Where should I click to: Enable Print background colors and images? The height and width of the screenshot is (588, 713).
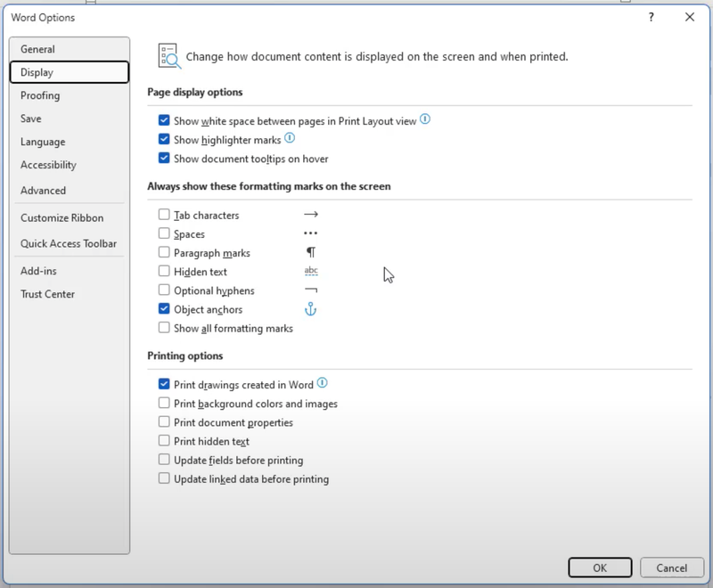(164, 404)
